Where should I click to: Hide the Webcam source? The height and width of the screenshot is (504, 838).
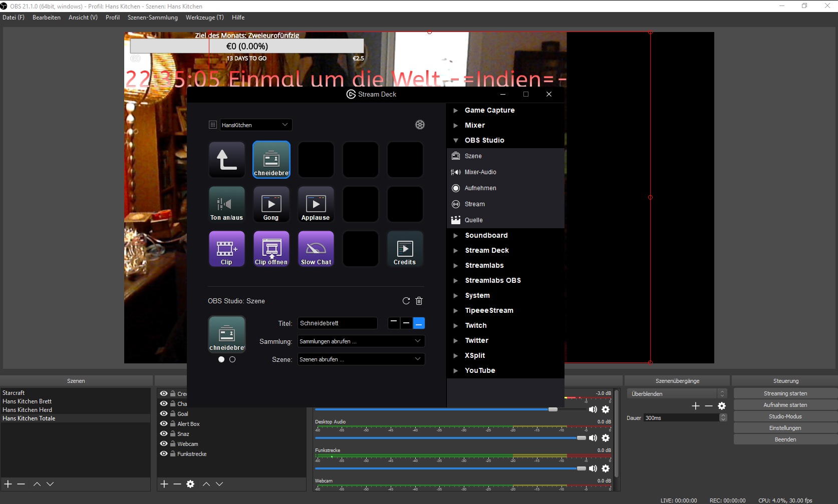[x=163, y=443]
